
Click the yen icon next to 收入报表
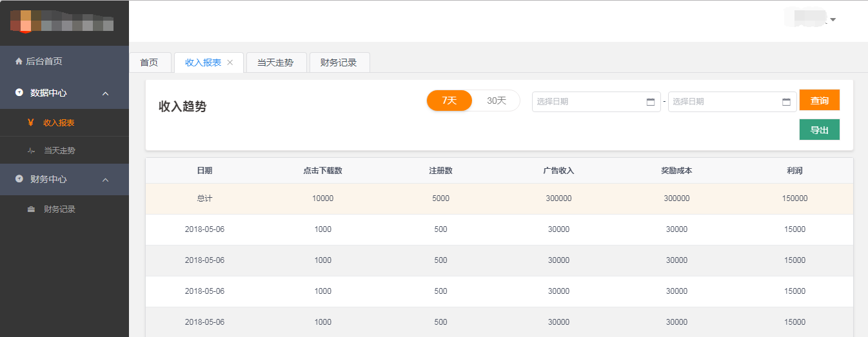pyautogui.click(x=31, y=122)
